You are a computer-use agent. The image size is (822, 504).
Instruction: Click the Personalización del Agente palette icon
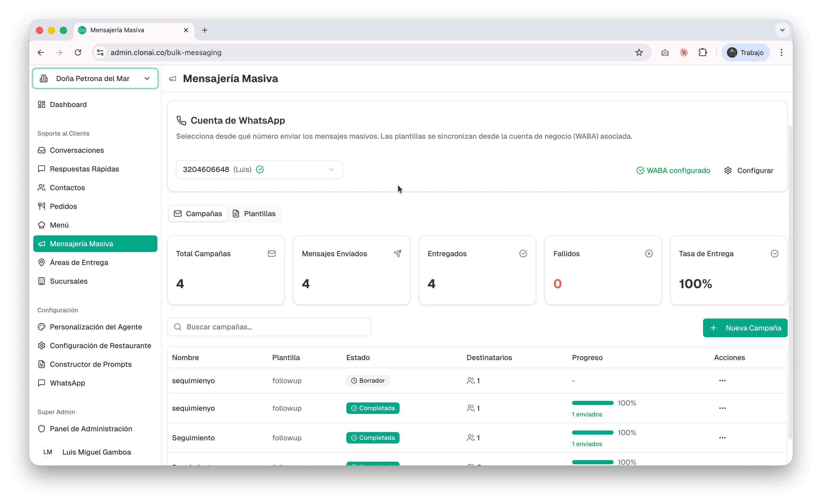point(41,327)
